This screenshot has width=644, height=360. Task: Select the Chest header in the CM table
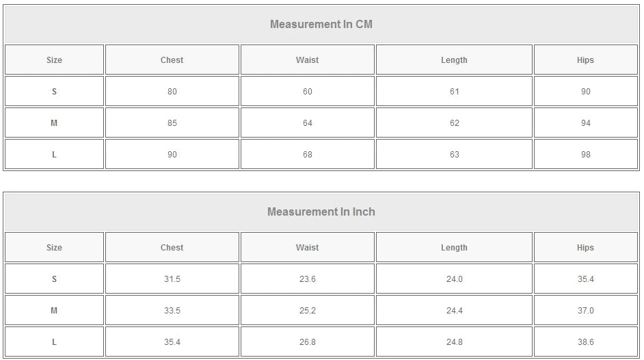tap(172, 60)
